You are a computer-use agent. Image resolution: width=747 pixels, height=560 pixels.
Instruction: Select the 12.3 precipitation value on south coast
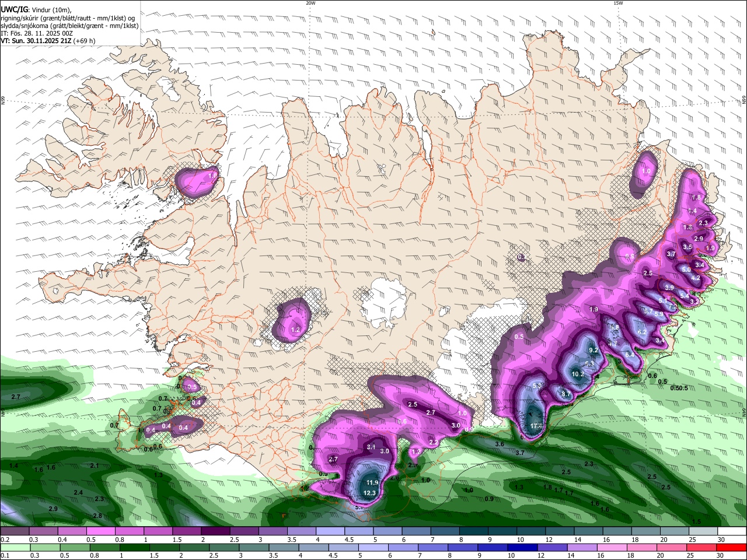(369, 493)
